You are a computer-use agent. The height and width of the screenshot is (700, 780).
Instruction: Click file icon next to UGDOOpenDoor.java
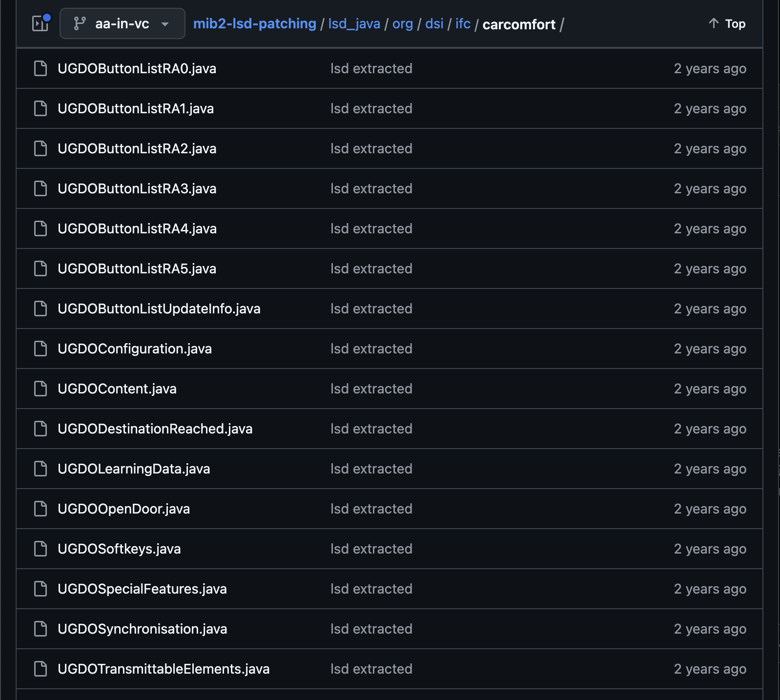pos(41,509)
